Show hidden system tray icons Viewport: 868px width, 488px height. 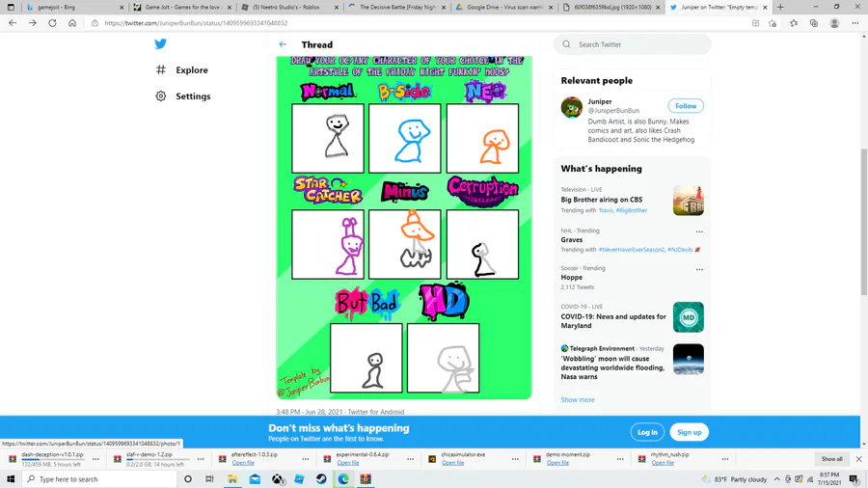point(776,479)
